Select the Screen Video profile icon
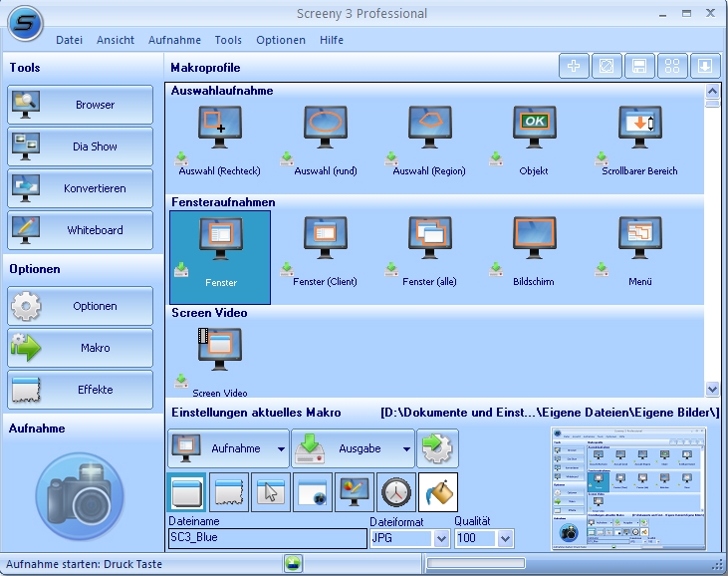 pyautogui.click(x=220, y=350)
